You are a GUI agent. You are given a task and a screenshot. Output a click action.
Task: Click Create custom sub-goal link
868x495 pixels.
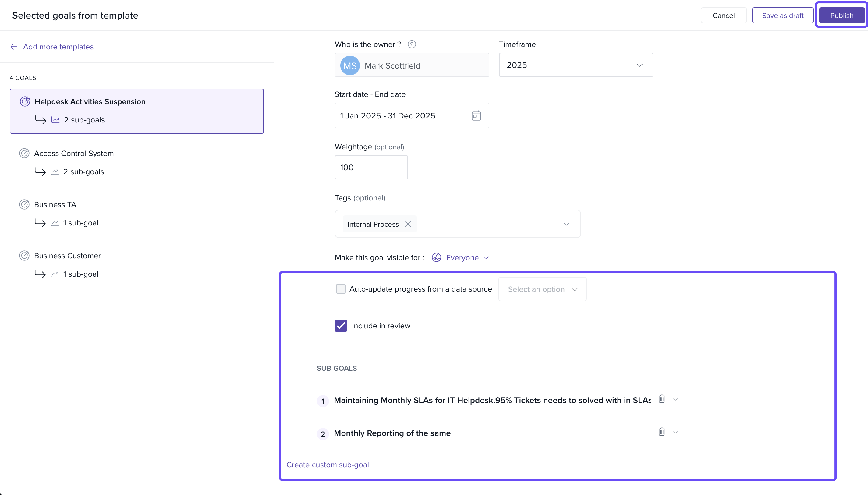(x=328, y=465)
